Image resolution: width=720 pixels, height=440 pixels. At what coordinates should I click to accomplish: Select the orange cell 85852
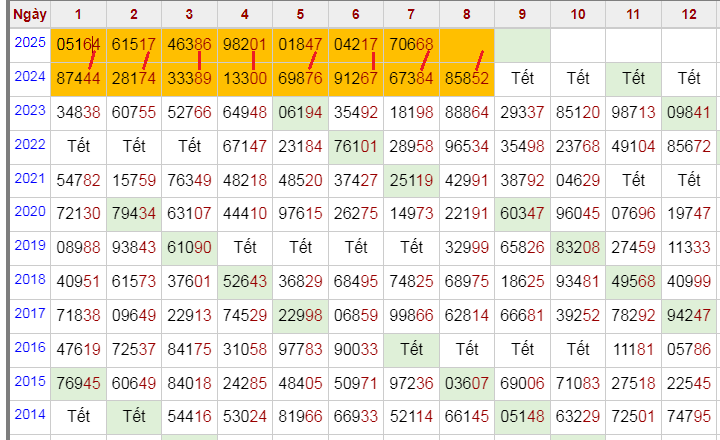466,79
